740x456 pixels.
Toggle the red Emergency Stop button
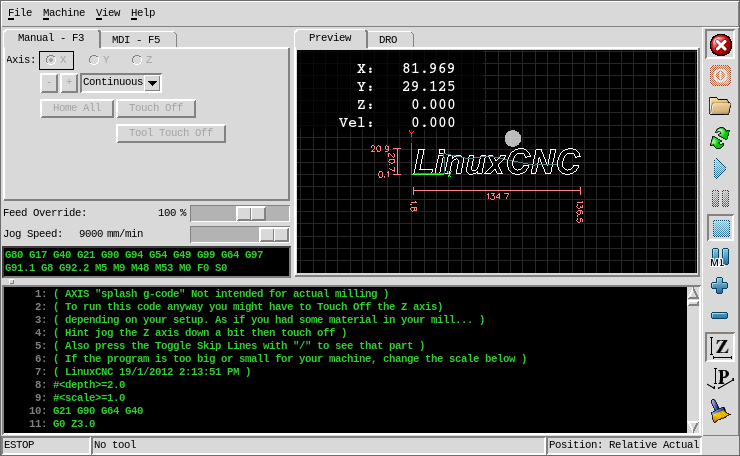[x=721, y=45]
